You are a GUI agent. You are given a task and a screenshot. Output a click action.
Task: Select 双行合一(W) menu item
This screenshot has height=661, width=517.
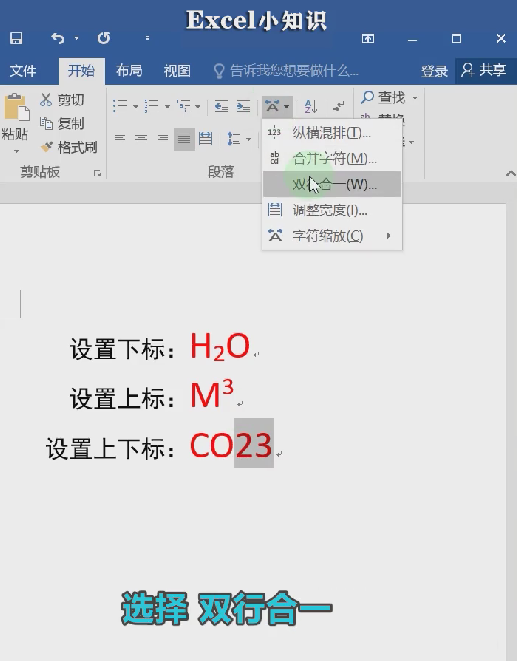pyautogui.click(x=332, y=184)
